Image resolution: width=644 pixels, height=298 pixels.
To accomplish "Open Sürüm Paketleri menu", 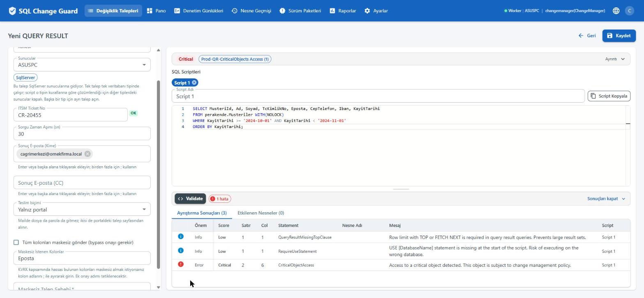I will coord(300,11).
